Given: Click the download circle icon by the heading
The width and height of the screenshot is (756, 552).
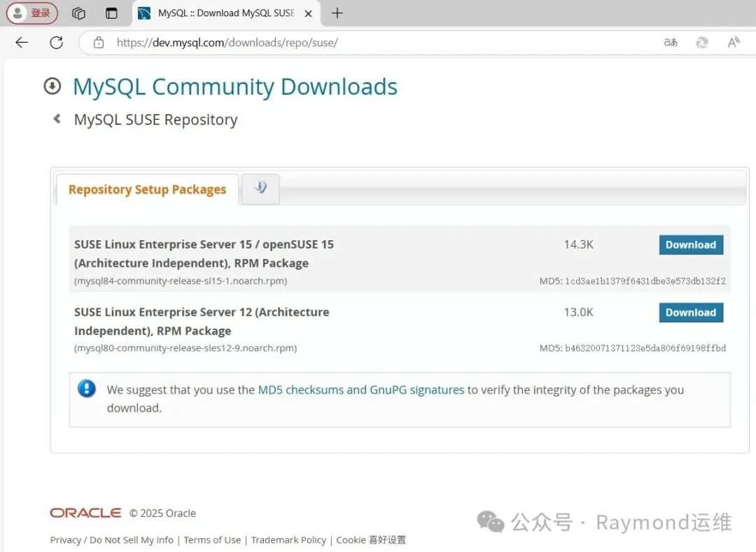Looking at the screenshot, I should point(52,86).
